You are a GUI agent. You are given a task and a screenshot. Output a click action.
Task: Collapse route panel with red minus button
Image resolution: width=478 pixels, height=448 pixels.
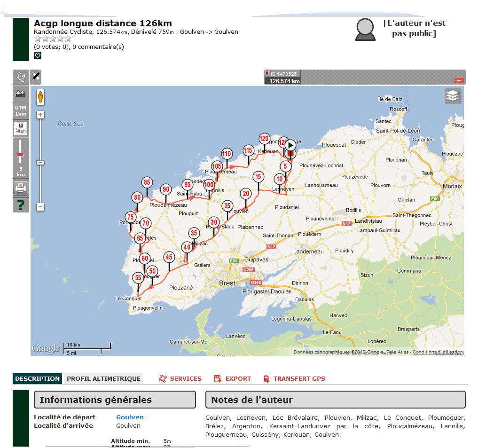click(x=459, y=80)
